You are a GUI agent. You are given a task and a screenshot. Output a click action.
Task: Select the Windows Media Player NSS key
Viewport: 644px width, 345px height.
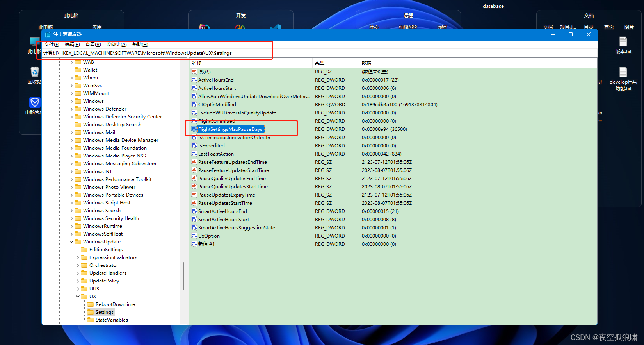[x=114, y=156]
